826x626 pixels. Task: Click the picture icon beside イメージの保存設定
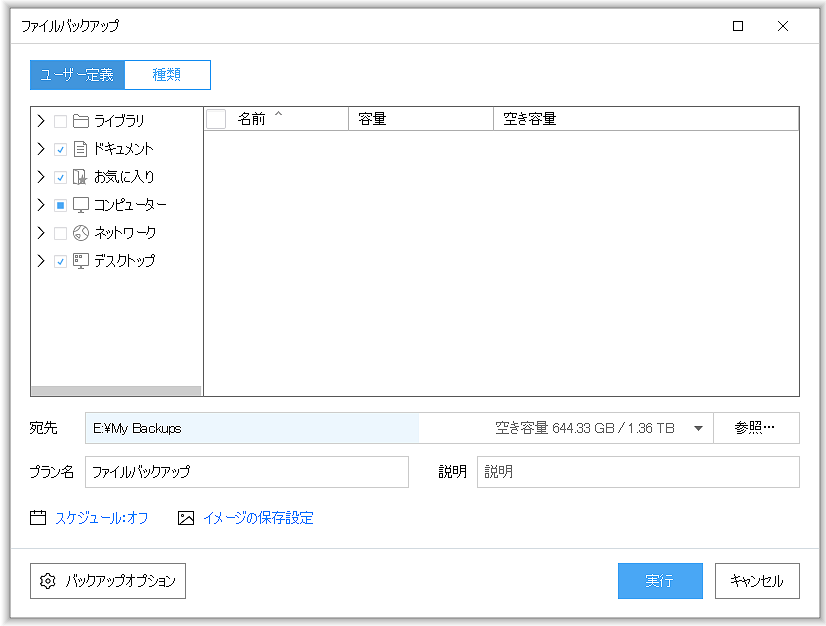[x=186, y=518]
